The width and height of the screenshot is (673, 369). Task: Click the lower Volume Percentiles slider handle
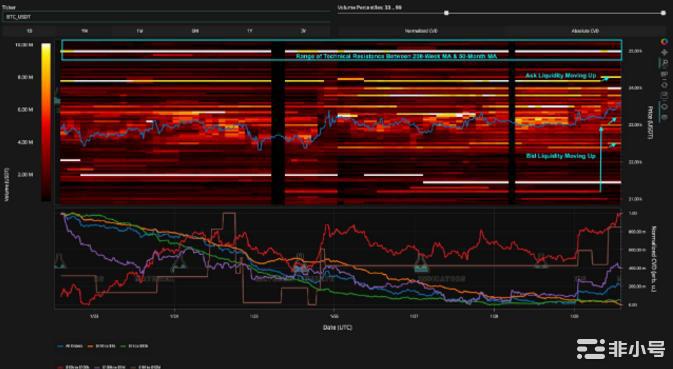click(x=446, y=13)
